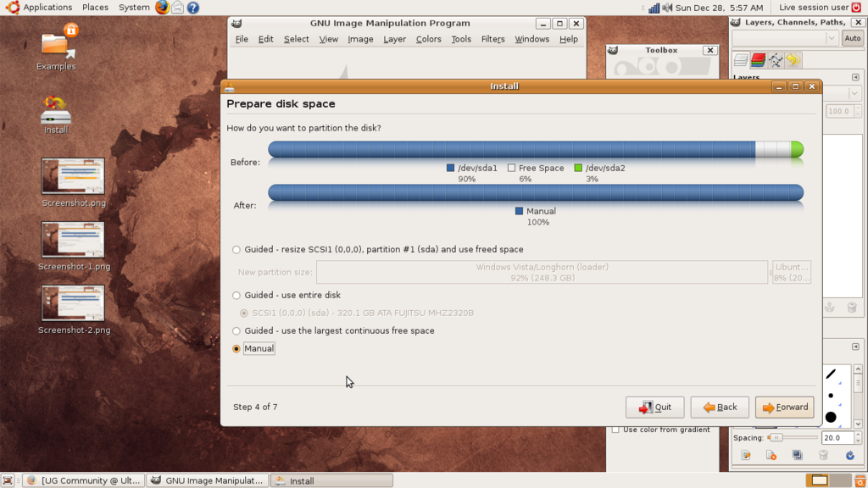This screenshot has height=488, width=868.
Task: Click the layer opacity spinner arrows
Action: [858, 111]
